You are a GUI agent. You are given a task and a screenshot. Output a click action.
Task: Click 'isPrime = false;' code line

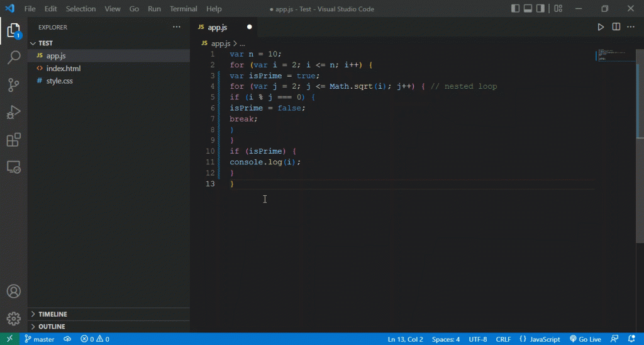(267, 108)
